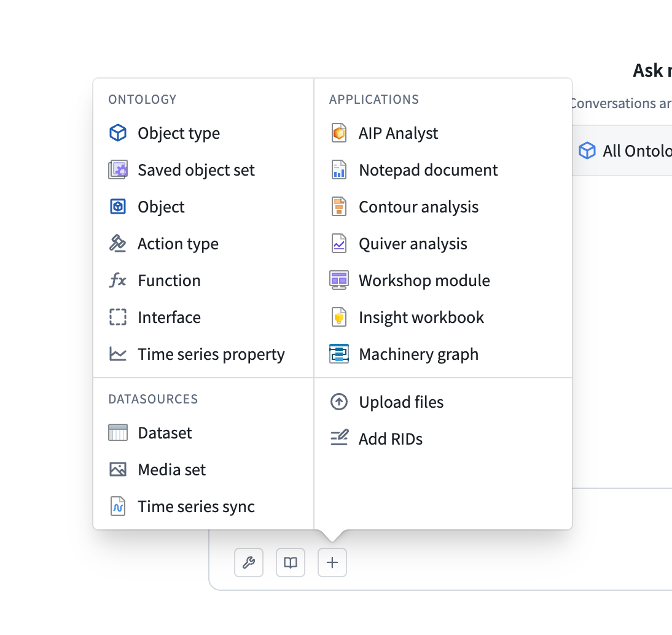Click the Object icon in Ontology list
The image size is (672, 635).
point(118,206)
